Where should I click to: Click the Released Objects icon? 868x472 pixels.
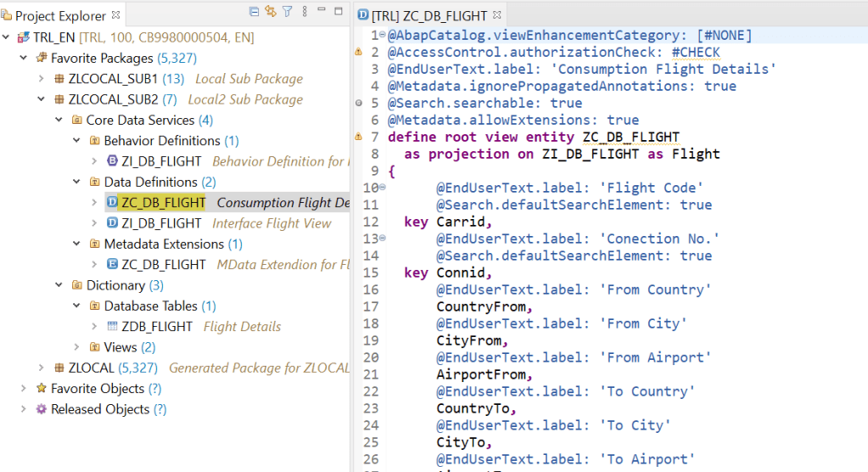42,409
